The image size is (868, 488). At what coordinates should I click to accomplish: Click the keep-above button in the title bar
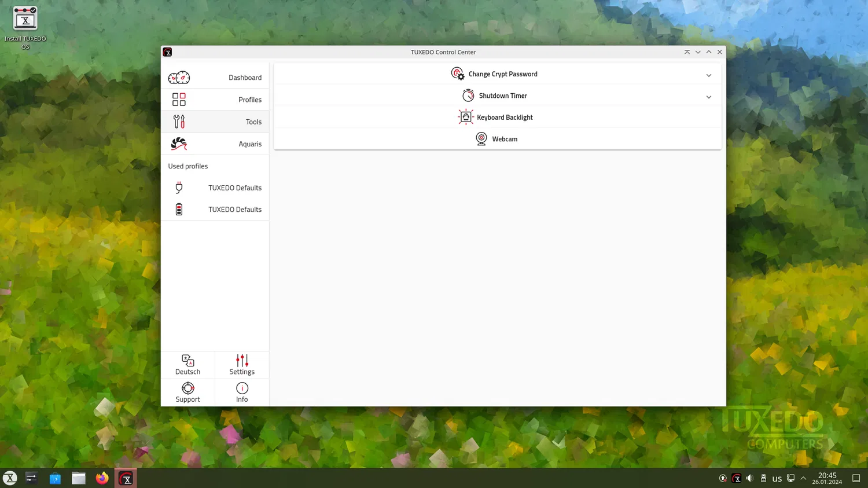687,52
